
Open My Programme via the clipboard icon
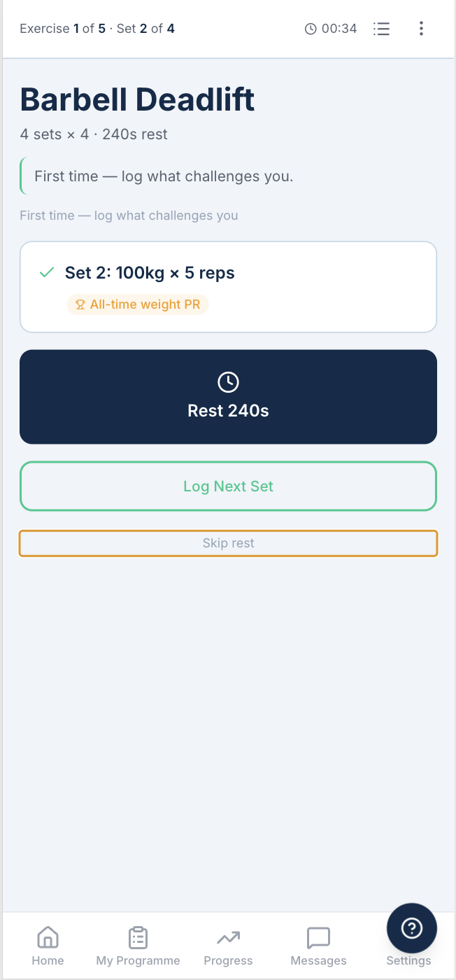click(x=137, y=936)
